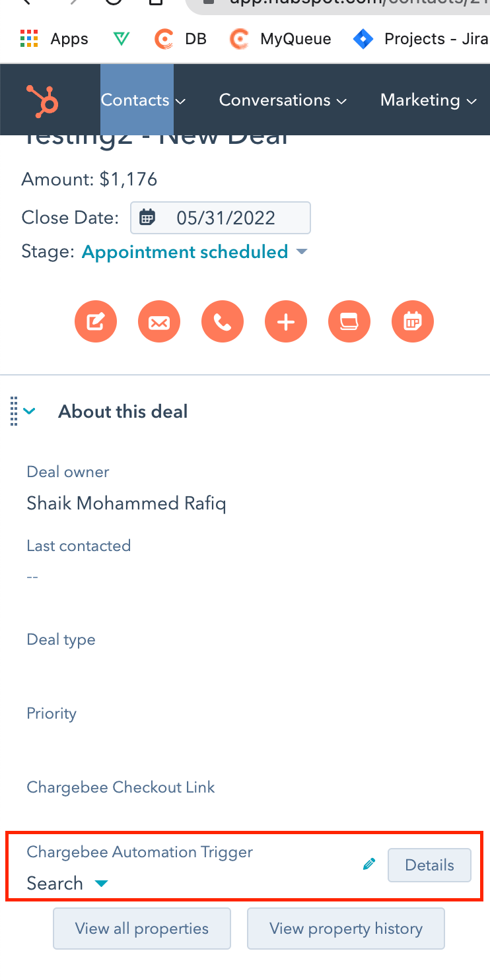Click the email envelope icon button

click(159, 322)
